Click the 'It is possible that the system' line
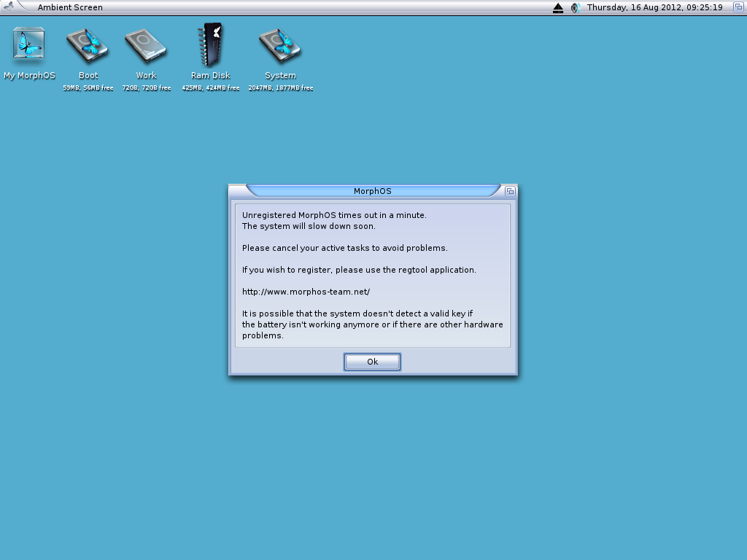 tap(357, 314)
